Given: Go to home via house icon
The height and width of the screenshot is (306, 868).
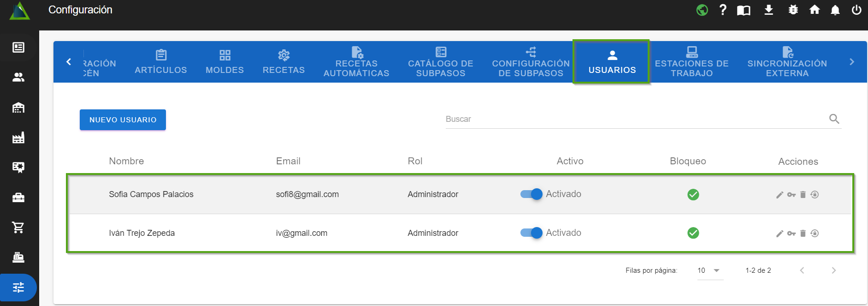Looking at the screenshot, I should click(815, 10).
